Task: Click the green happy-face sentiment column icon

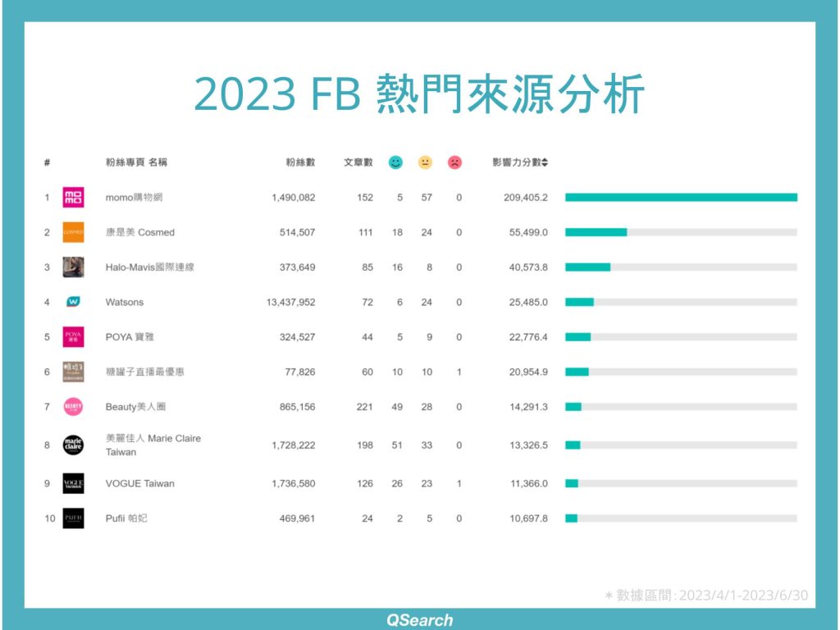Action: click(x=395, y=162)
